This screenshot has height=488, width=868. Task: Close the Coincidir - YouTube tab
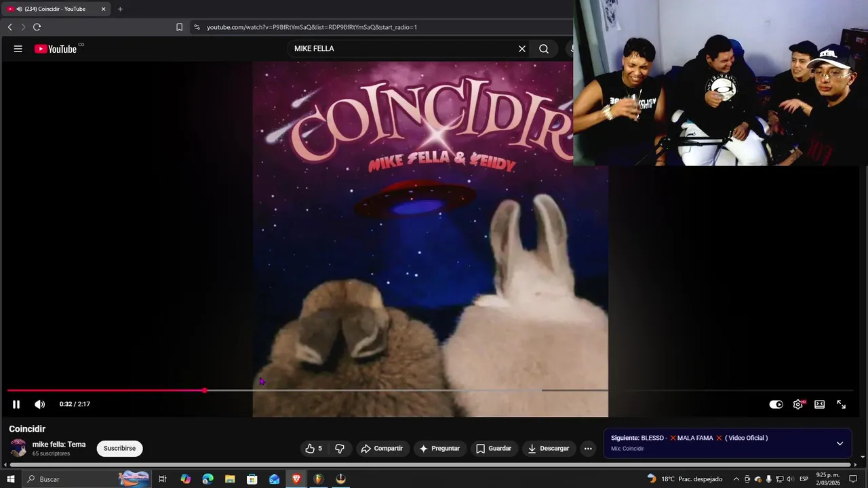pyautogui.click(x=103, y=9)
